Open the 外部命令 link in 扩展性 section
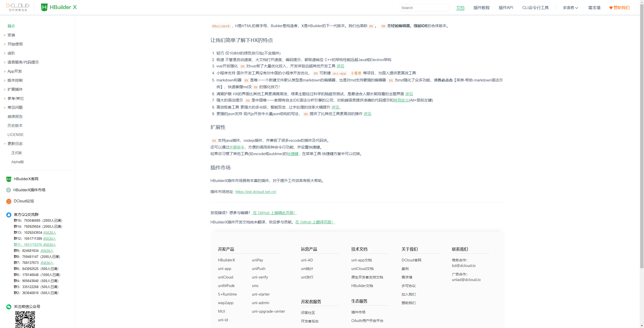 (x=236, y=147)
